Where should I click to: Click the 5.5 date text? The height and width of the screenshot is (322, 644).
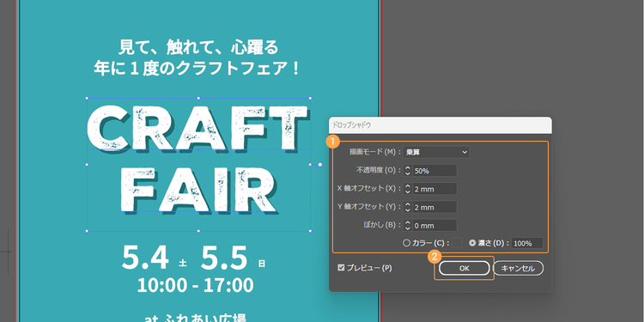[224, 258]
